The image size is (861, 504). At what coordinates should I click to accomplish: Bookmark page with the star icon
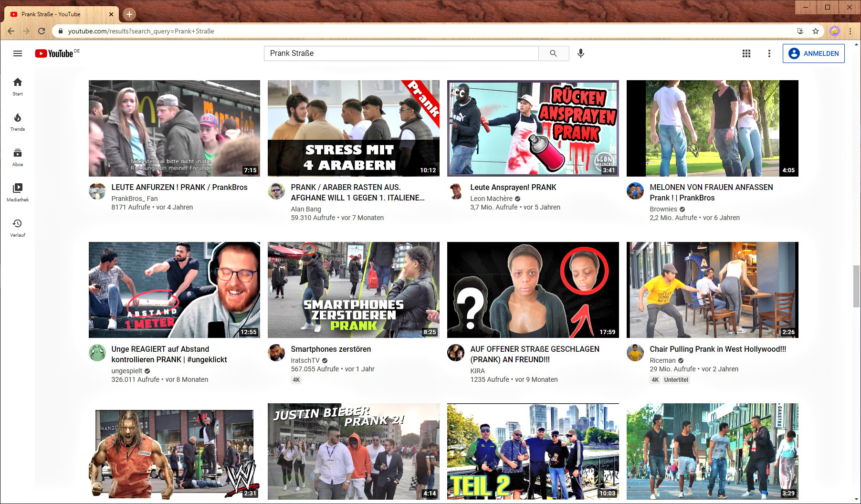click(816, 31)
